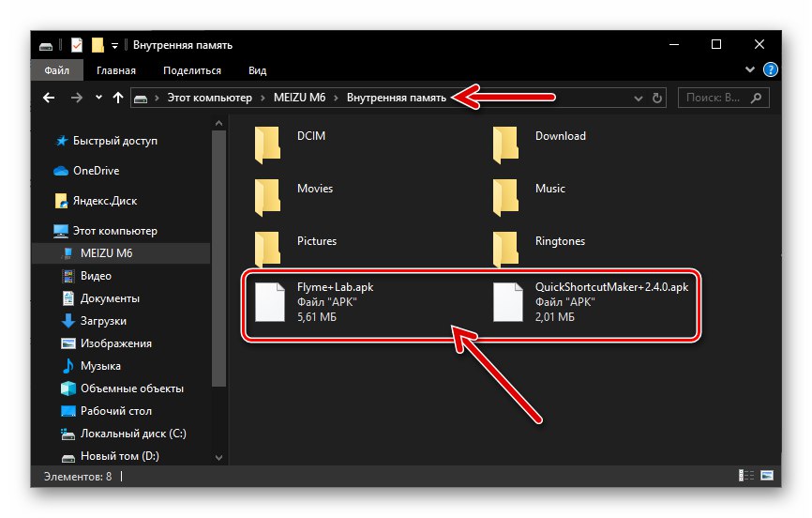The height and width of the screenshot is (518, 812).
Task: Go forward with the right arrow
Action: pyautogui.click(x=77, y=98)
